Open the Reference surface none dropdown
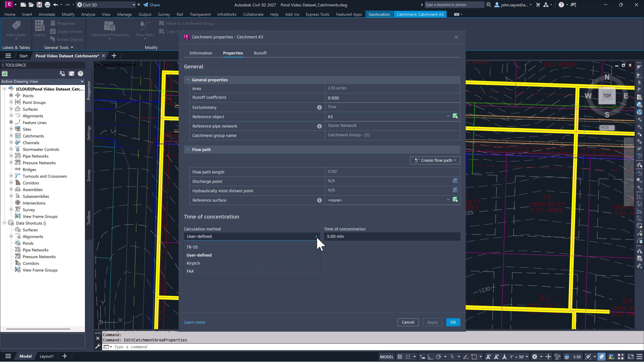Image resolution: width=644 pixels, height=362 pixels. (x=448, y=200)
